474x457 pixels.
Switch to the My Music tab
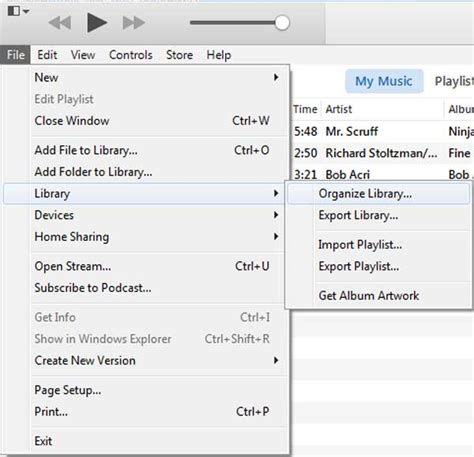coord(384,81)
